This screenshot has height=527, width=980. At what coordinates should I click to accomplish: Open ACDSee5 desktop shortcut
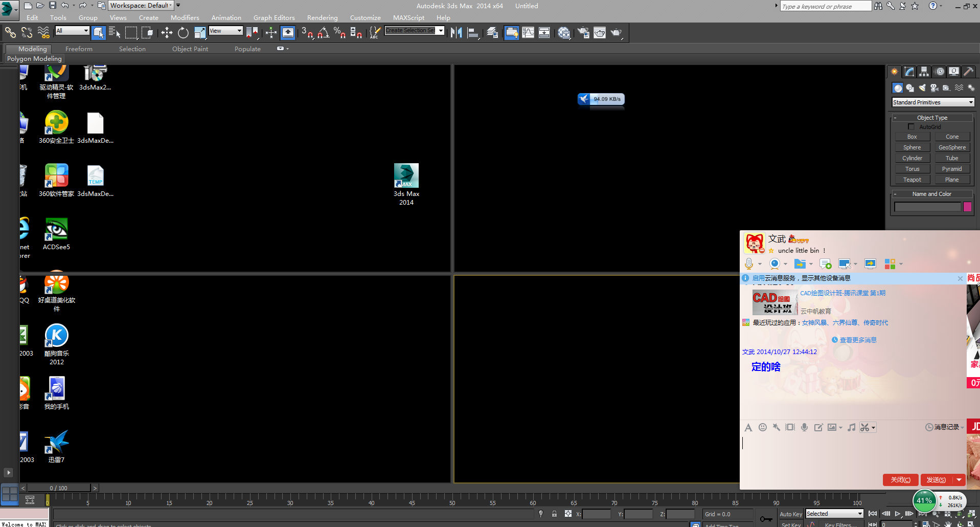(56, 234)
